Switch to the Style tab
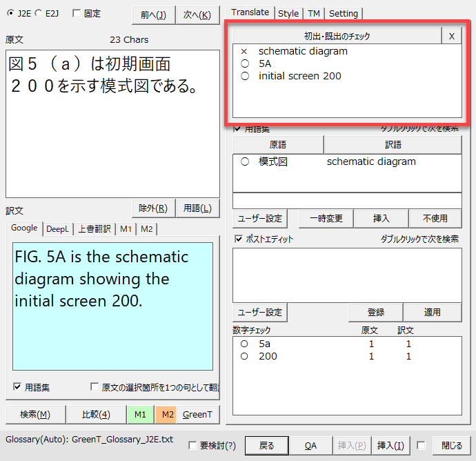The height and width of the screenshot is (461, 476). (x=288, y=13)
